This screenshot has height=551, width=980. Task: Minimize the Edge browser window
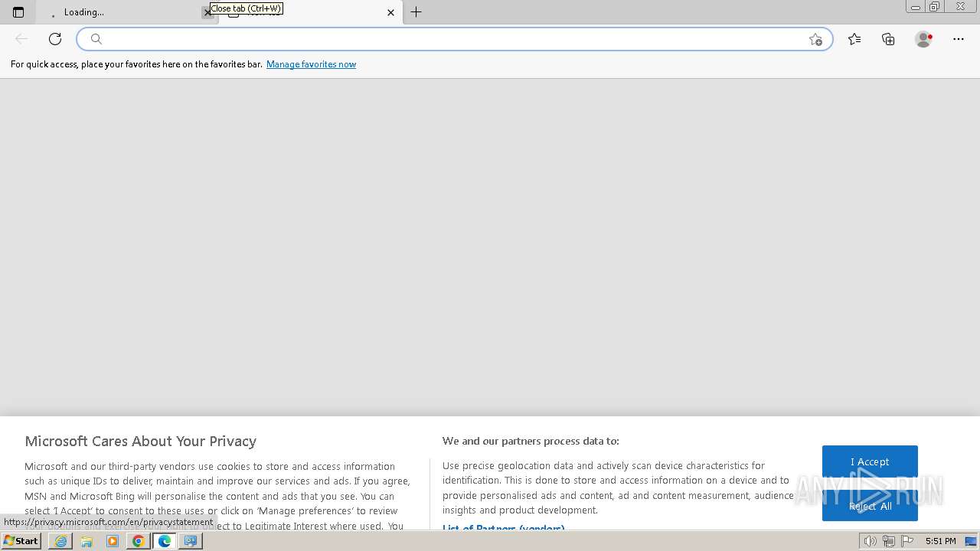point(916,7)
